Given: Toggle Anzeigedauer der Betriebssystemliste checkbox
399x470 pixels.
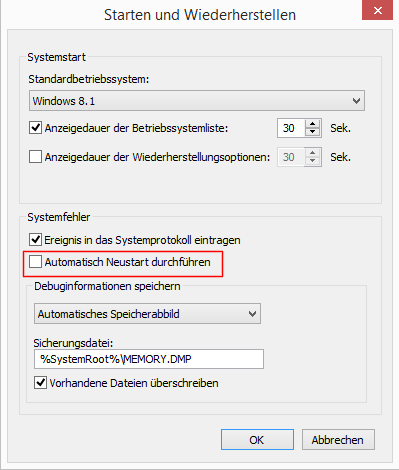Looking at the screenshot, I should click(35, 128).
